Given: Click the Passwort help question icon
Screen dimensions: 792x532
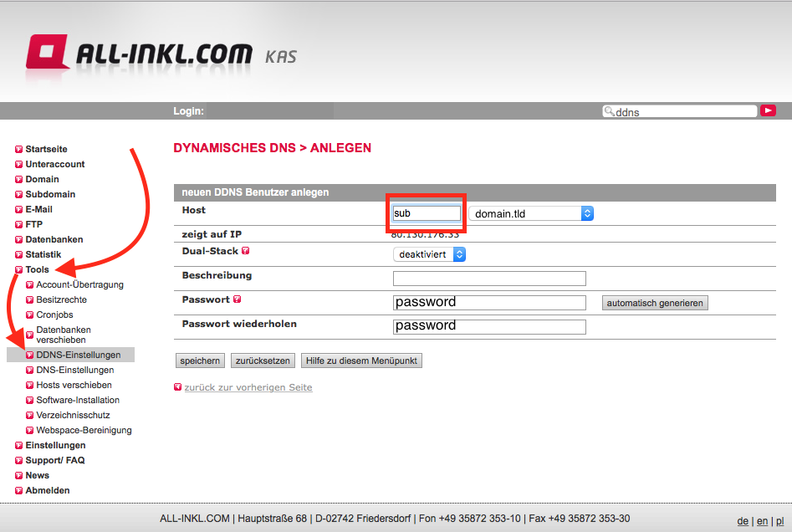Looking at the screenshot, I should click(x=237, y=299).
